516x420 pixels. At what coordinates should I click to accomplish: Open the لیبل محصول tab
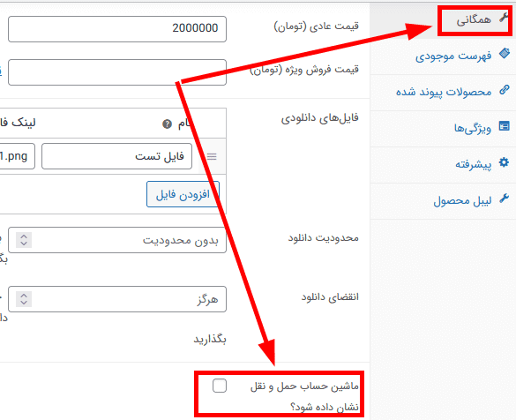[x=443, y=201]
